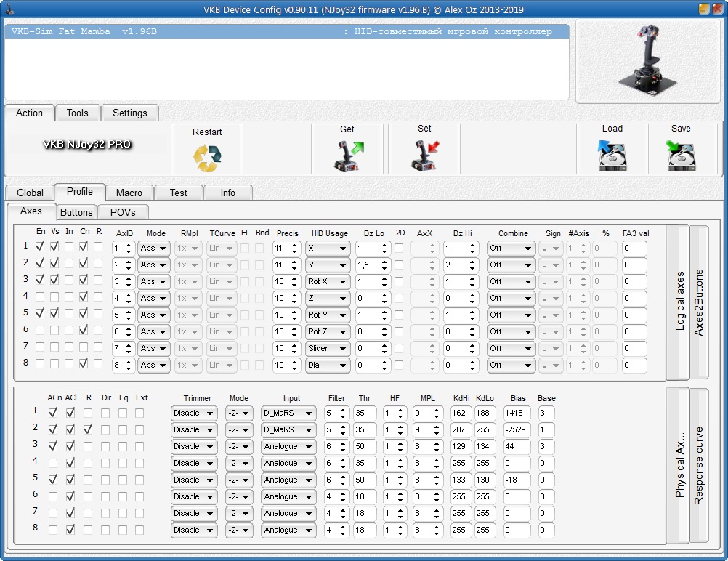
Task: Select the Response curve vertical tab
Action: [x=699, y=465]
